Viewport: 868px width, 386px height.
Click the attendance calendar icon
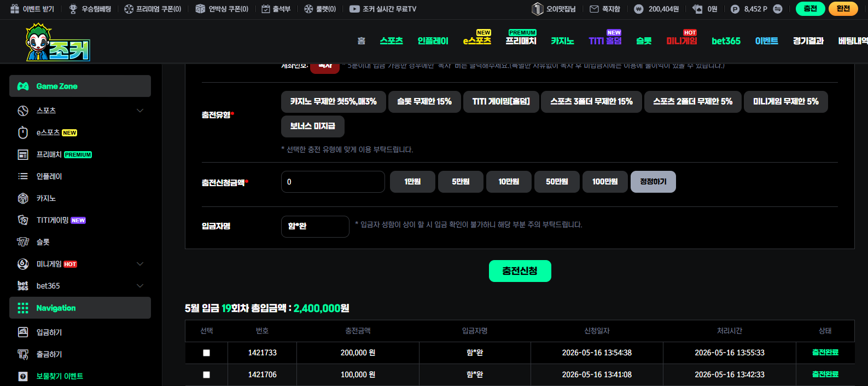click(x=266, y=9)
